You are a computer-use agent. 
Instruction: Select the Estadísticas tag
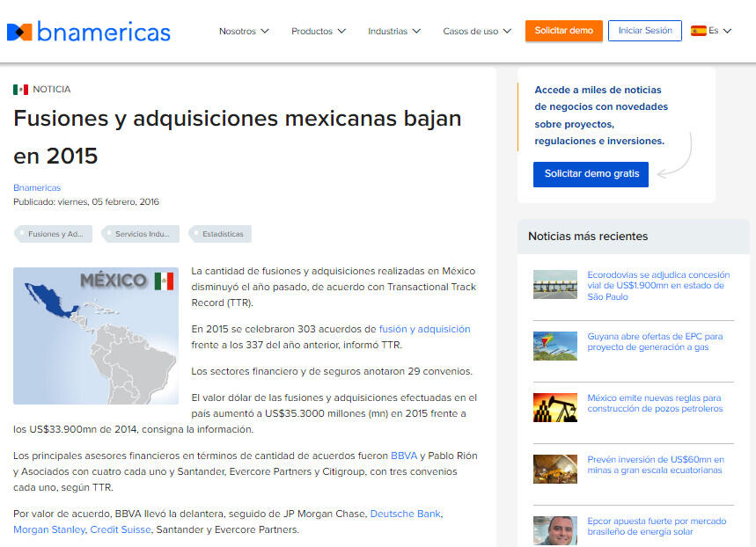pos(223,234)
